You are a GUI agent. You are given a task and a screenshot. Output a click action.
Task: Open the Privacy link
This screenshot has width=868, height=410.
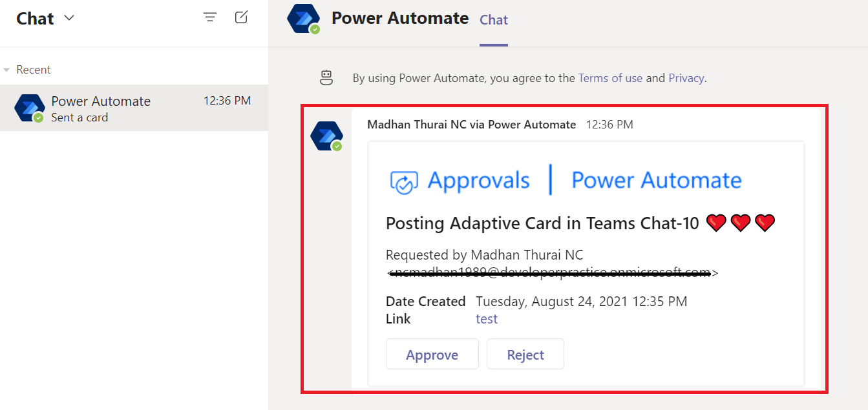coord(686,78)
